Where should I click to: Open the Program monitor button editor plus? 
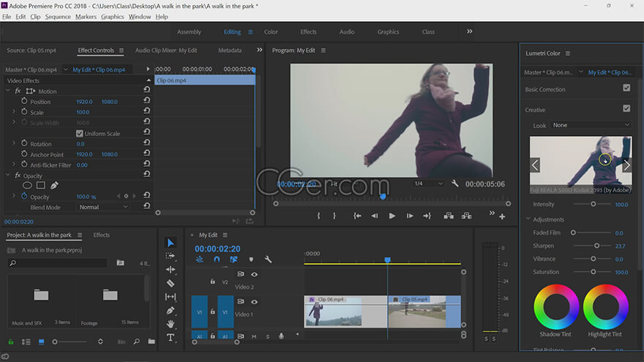pos(502,216)
